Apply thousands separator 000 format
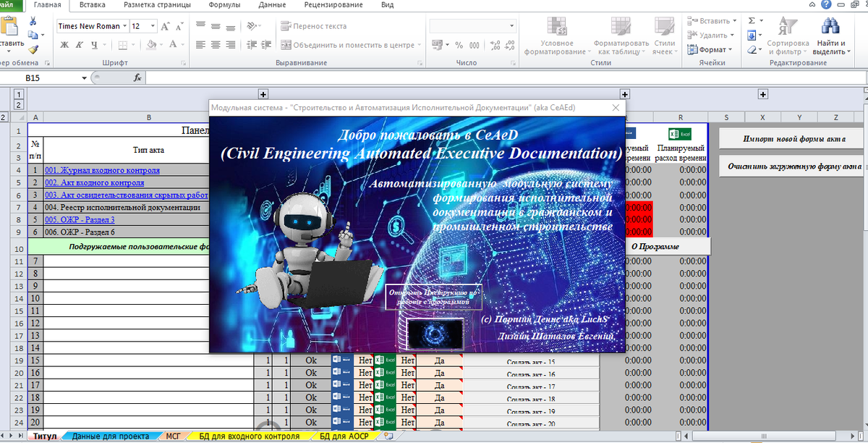This screenshot has height=443, width=868. coord(475,45)
